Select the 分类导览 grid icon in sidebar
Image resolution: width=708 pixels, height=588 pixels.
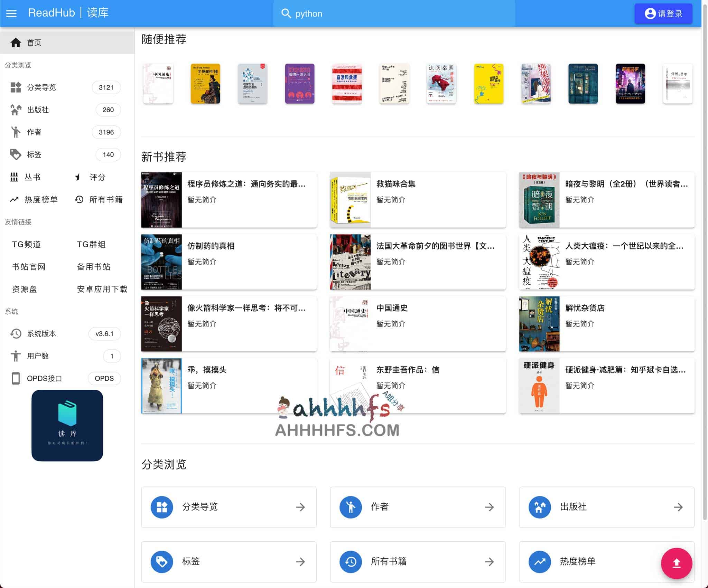16,87
